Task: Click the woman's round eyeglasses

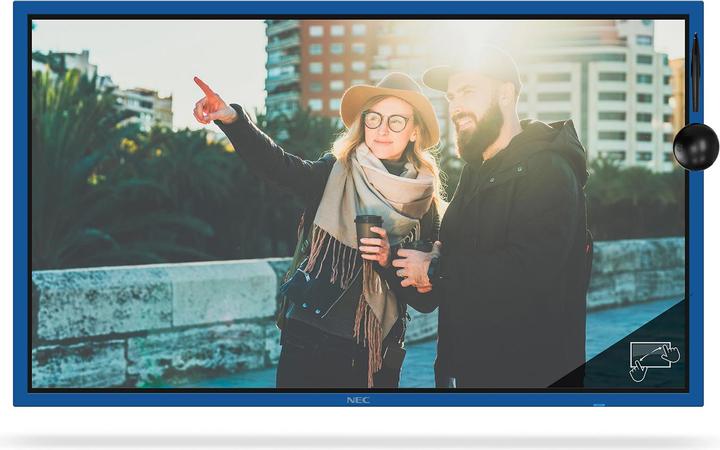Action: 386,121
